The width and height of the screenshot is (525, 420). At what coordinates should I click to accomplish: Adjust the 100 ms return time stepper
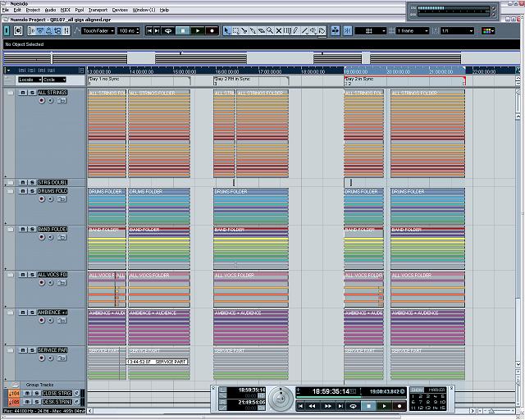138,31
